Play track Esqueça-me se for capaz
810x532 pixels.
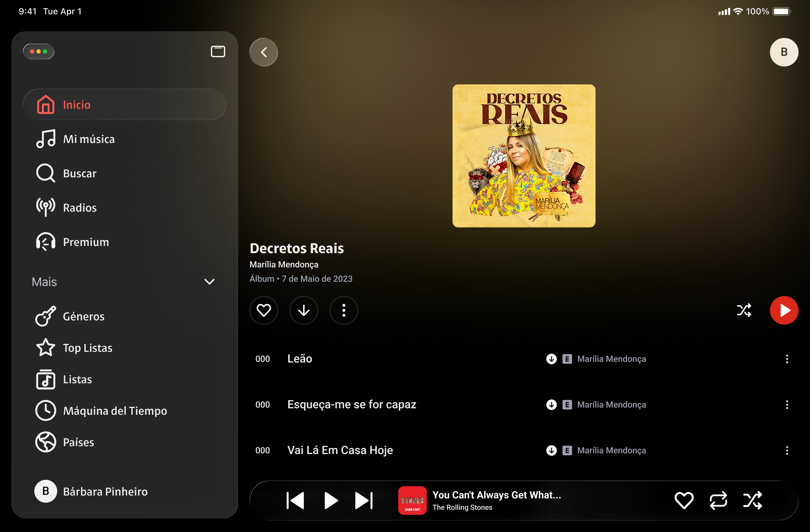pos(352,404)
